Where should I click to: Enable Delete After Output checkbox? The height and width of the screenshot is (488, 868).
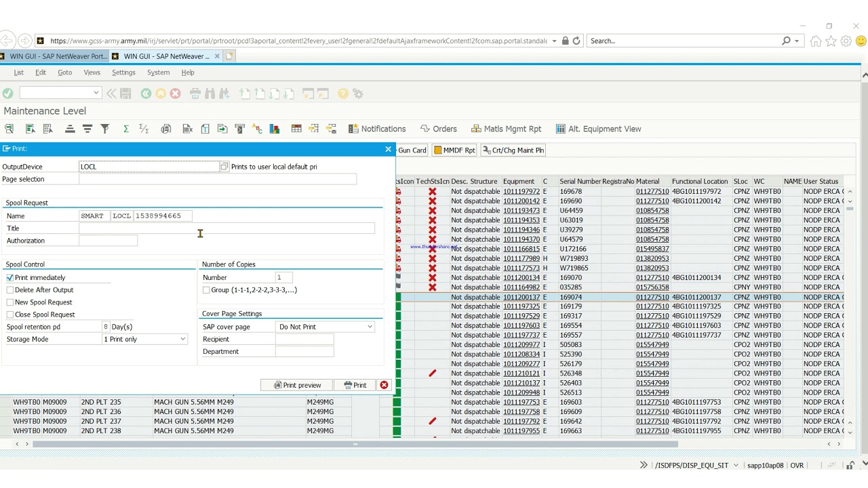point(10,290)
